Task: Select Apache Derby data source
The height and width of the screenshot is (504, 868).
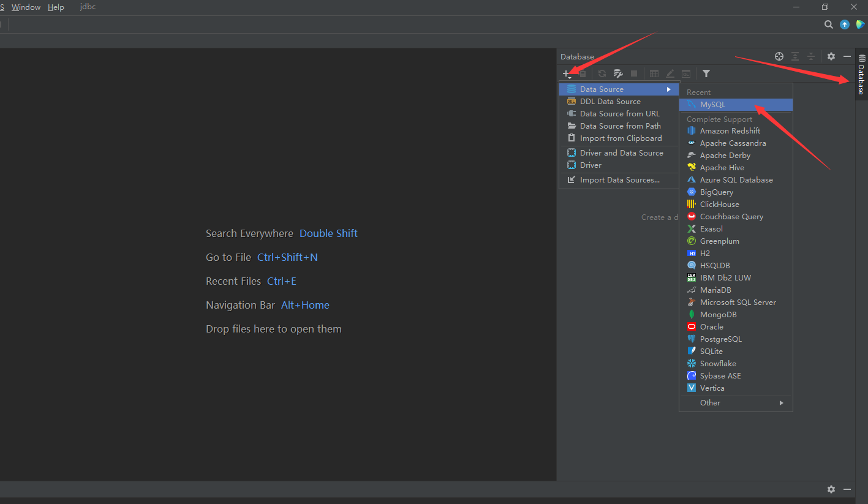Action: pyautogui.click(x=736, y=156)
